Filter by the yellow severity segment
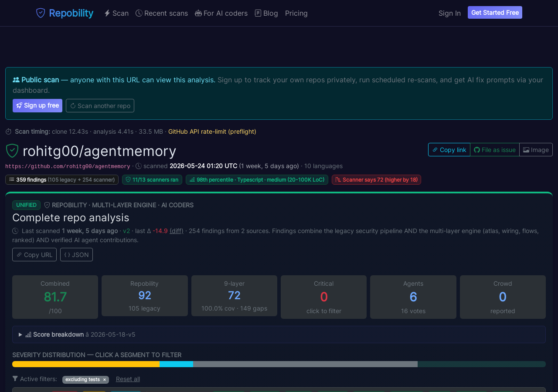The image size is (558, 392). point(86,364)
